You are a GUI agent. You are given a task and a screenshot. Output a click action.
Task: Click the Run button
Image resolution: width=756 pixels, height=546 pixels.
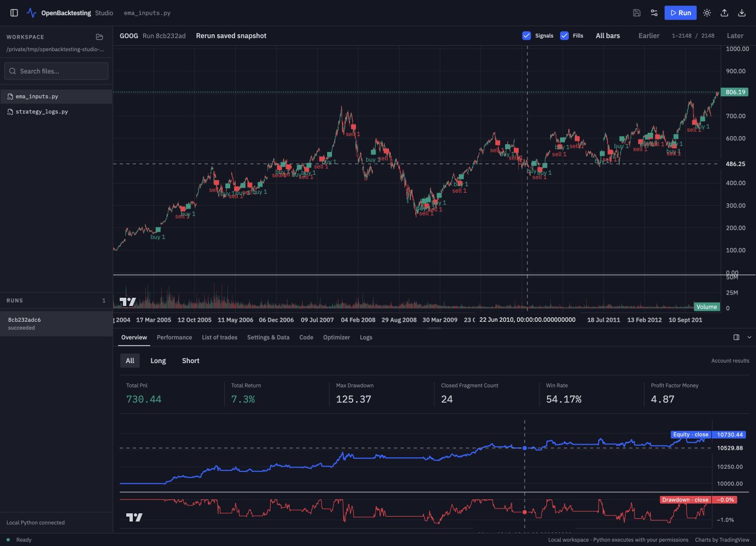(680, 13)
